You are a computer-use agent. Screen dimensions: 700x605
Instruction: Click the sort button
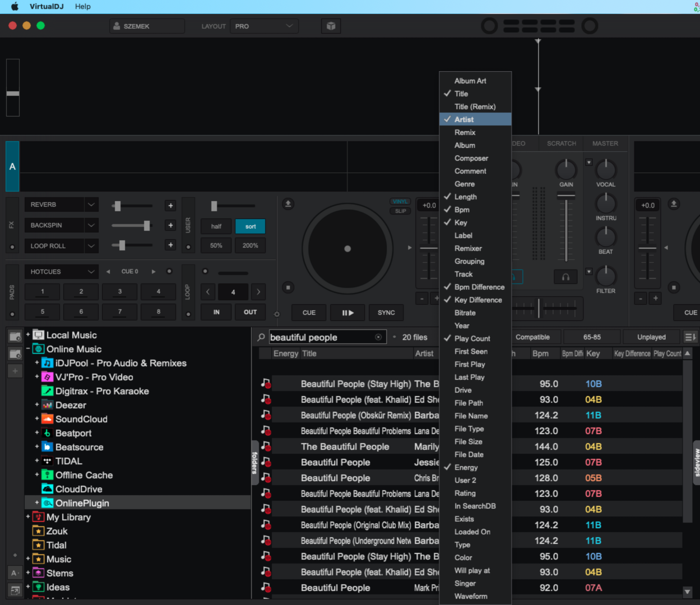coord(251,226)
